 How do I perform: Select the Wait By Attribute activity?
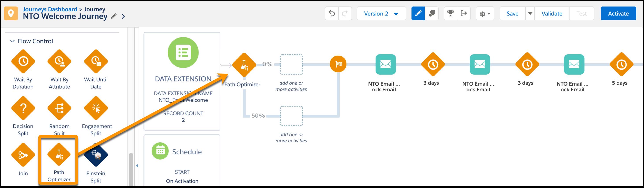[x=59, y=61]
